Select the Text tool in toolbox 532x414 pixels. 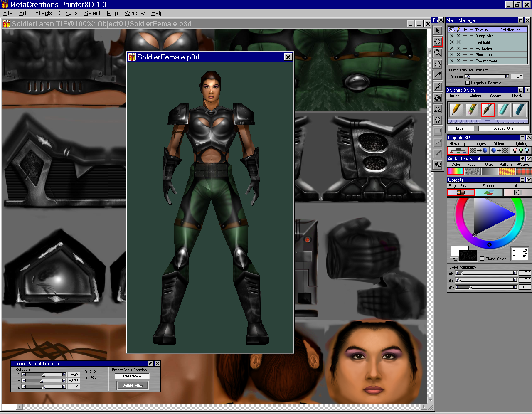438,109
